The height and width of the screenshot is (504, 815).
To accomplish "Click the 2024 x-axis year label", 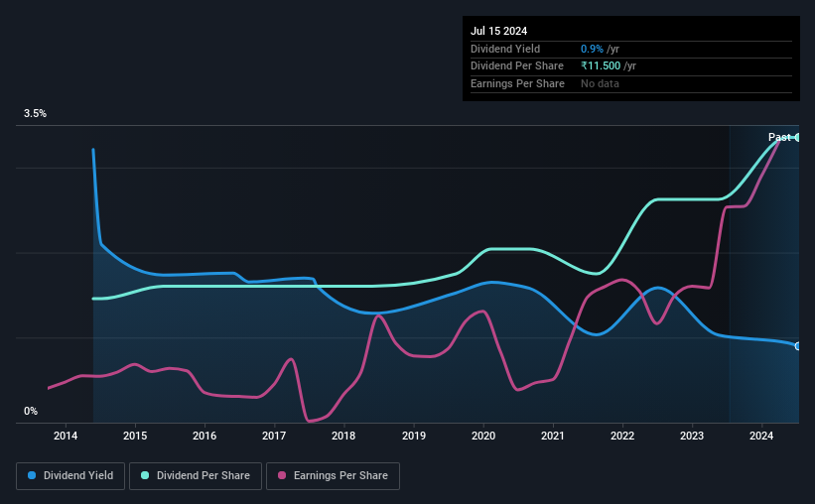I will click(x=761, y=436).
